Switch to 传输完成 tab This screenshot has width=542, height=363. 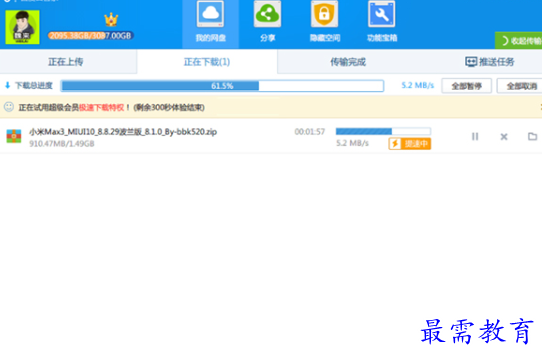pyautogui.click(x=348, y=62)
